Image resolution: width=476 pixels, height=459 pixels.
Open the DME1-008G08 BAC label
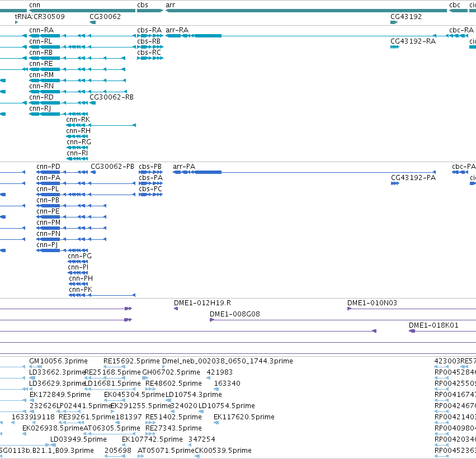click(x=235, y=315)
